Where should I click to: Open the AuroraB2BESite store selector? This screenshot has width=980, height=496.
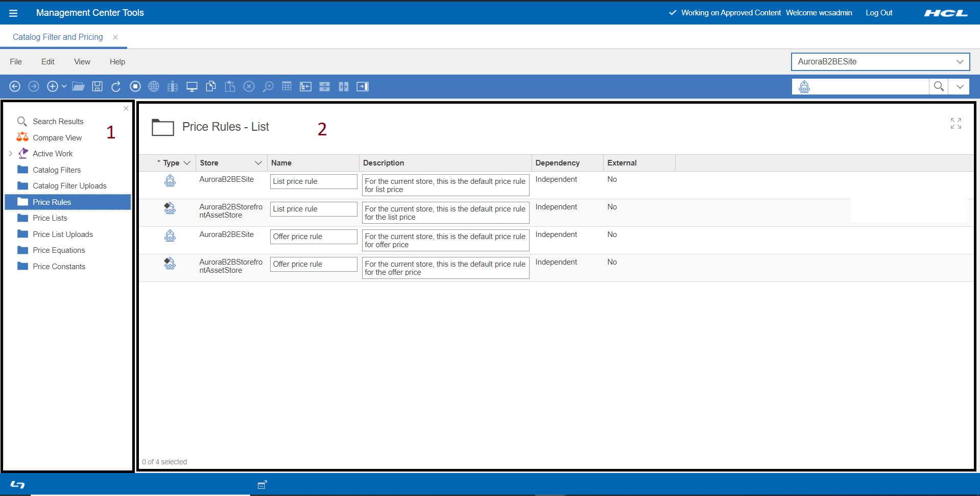pos(880,62)
